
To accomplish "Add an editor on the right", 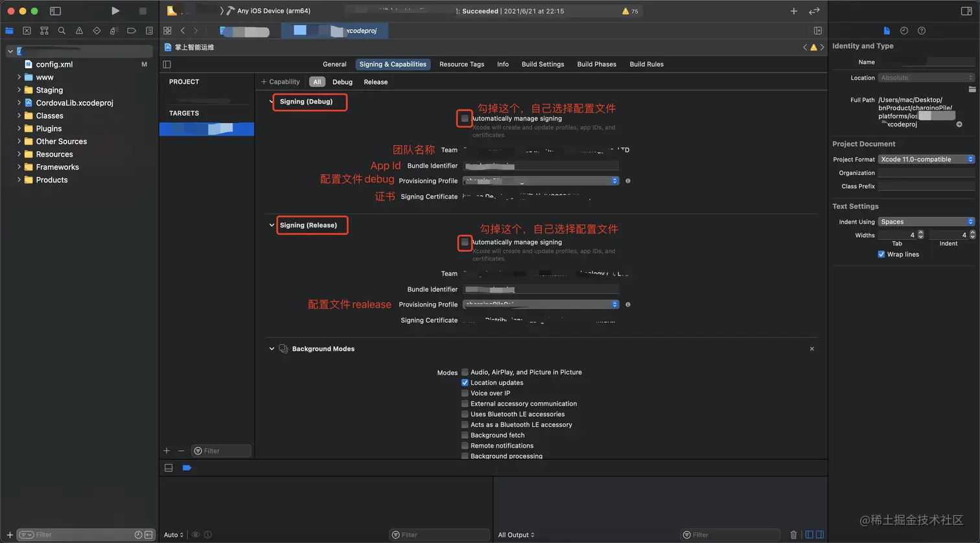I will 818,30.
